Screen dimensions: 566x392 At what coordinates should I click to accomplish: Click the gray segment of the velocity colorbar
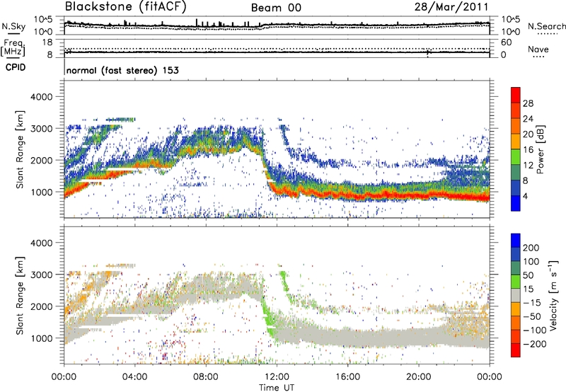pos(516,295)
